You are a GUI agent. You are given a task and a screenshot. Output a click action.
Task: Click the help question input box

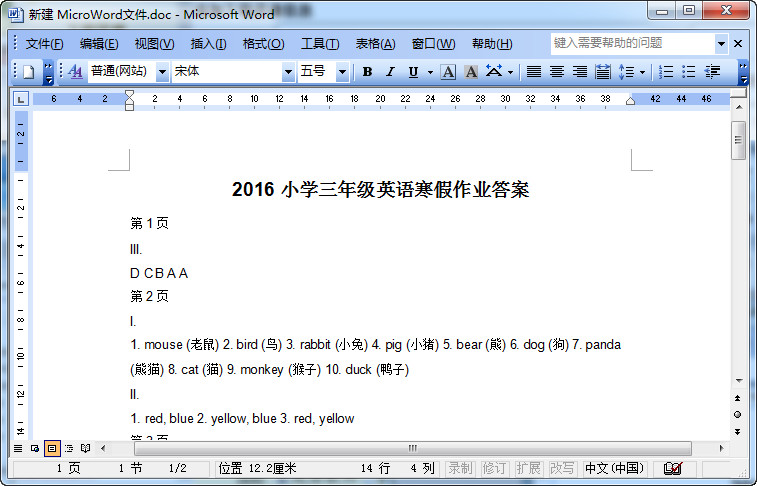click(x=632, y=43)
